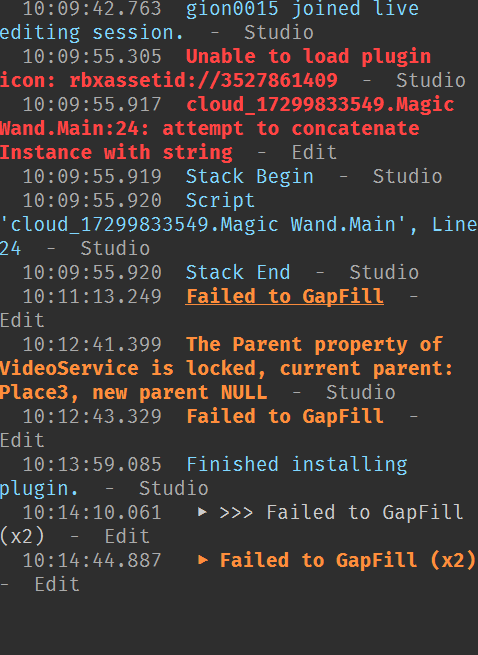Expand the grouped 10:14:10 GapFill message

[202, 512]
